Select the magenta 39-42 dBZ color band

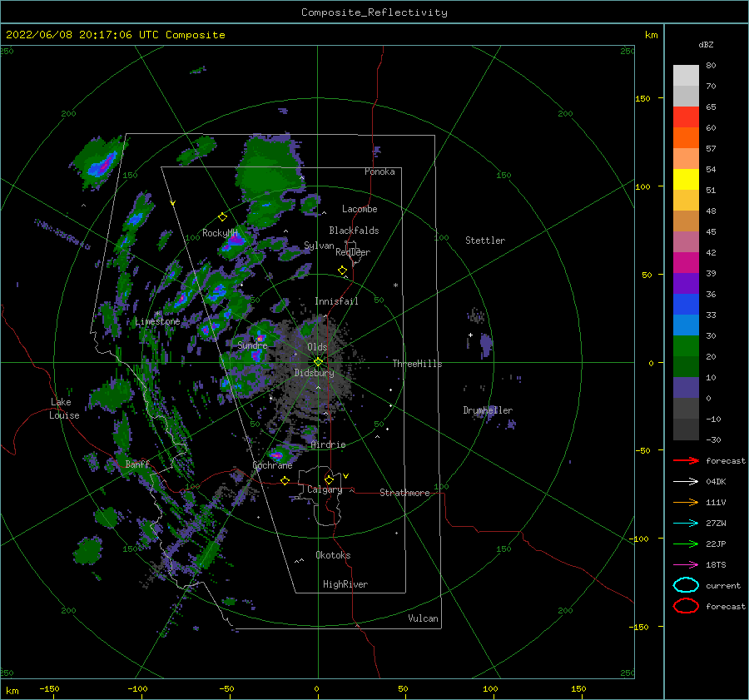pos(686,263)
